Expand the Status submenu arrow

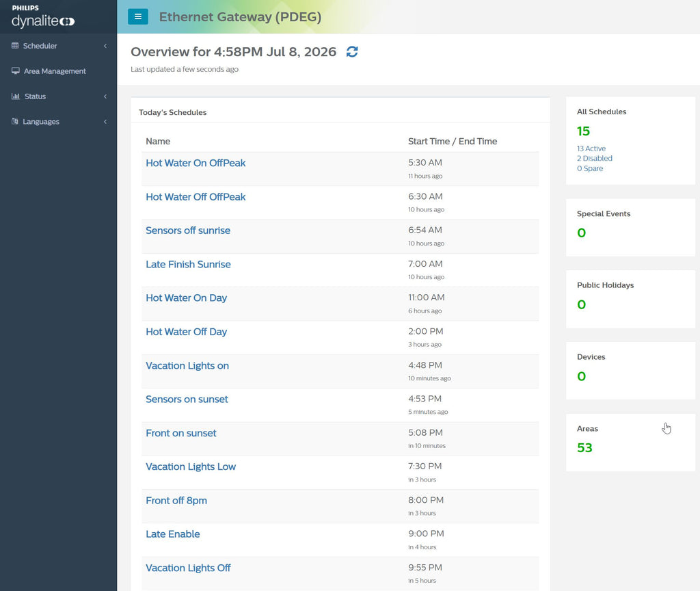105,96
